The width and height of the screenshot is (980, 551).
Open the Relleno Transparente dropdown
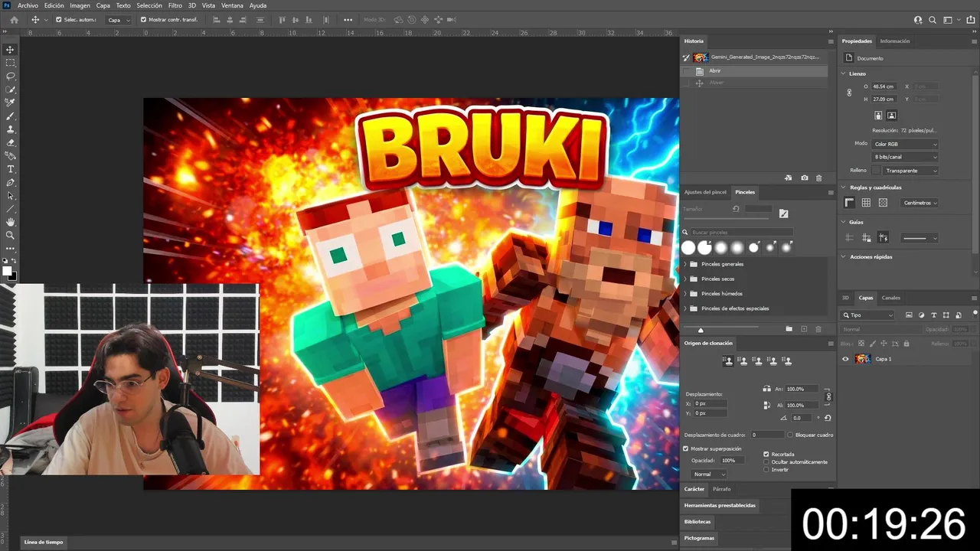click(911, 171)
